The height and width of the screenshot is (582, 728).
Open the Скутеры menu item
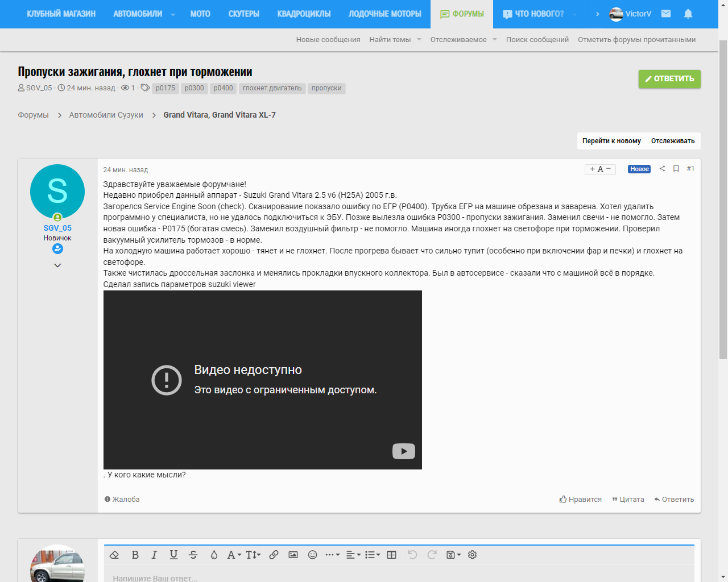click(x=244, y=14)
